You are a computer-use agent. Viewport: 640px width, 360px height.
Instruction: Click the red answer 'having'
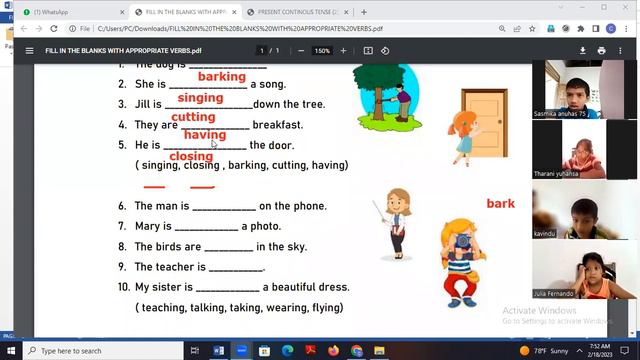coord(205,135)
